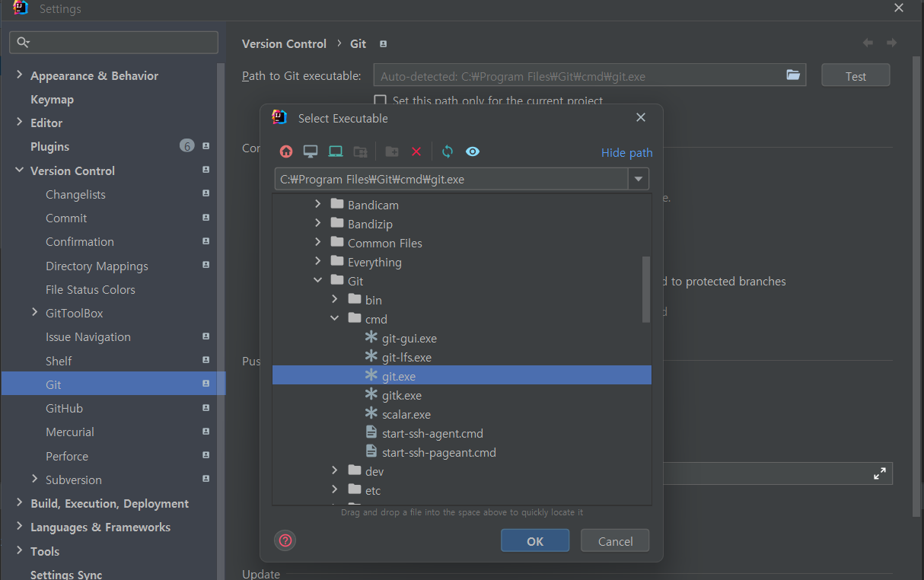The width and height of the screenshot is (924, 580).
Task: Click Cancel in Select Executable dialog
Action: [x=615, y=541]
